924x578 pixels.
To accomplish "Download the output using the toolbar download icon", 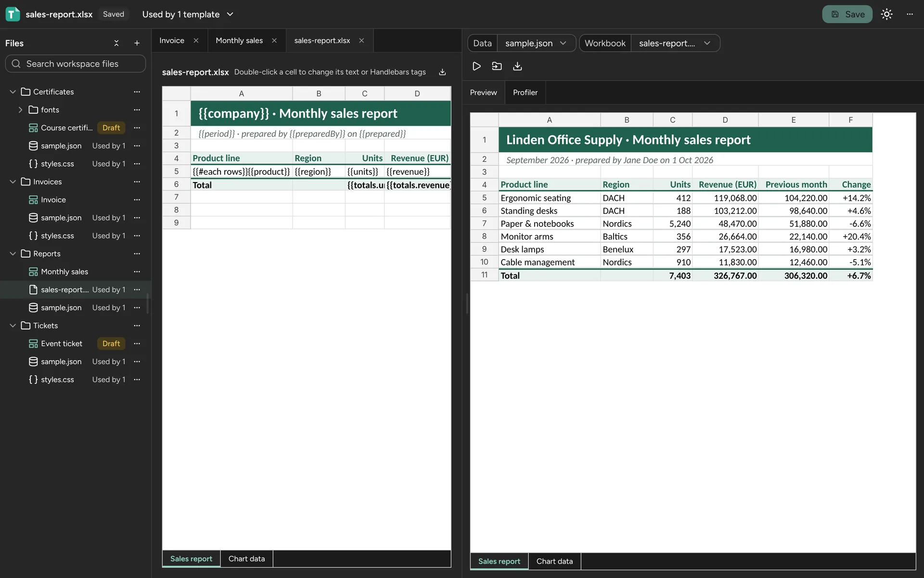I will pyautogui.click(x=517, y=66).
